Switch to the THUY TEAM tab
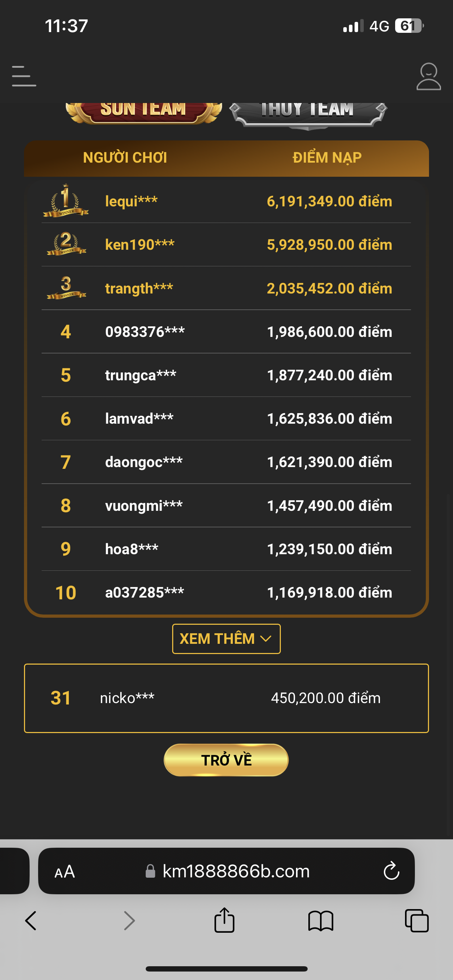Screen dimensions: 453x980 pyautogui.click(x=308, y=113)
